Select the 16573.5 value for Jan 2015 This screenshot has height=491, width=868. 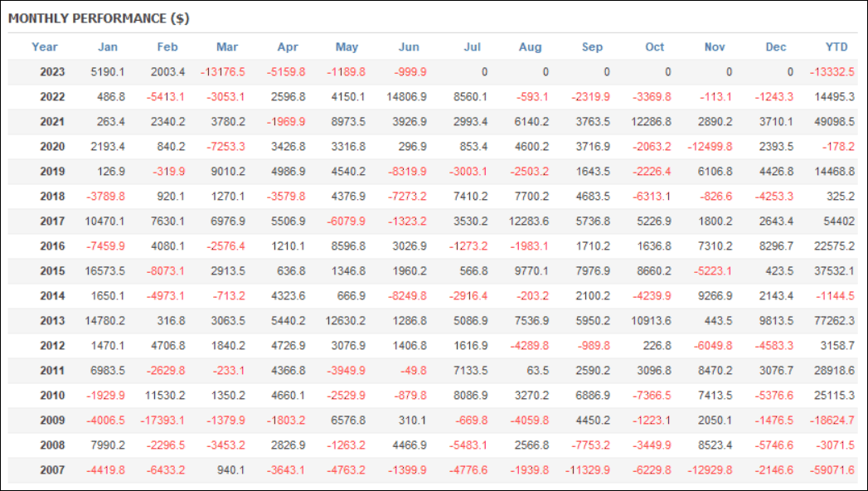(x=104, y=270)
